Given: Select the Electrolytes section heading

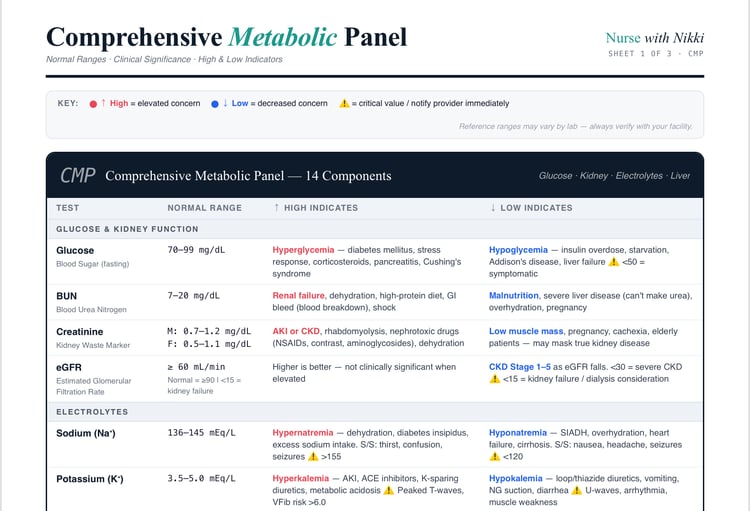Looking at the screenshot, I should pyautogui.click(x=92, y=412).
